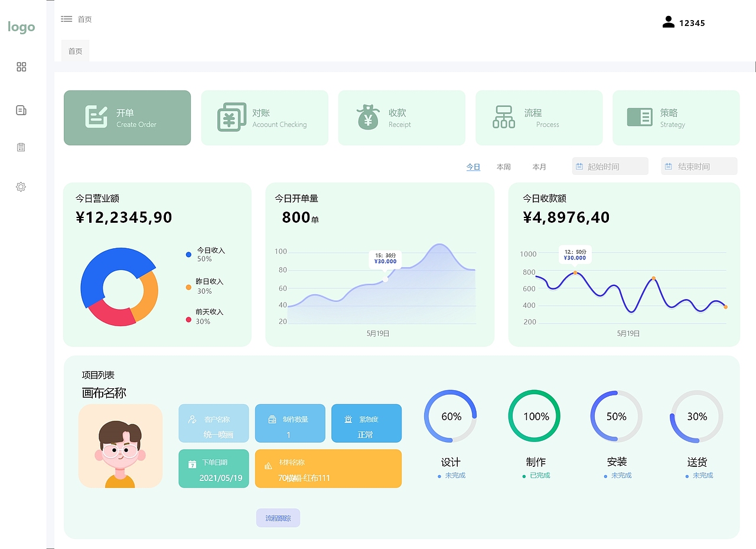The image size is (756, 549).
Task: Click the 客户名称 person icon
Action: 192,420
